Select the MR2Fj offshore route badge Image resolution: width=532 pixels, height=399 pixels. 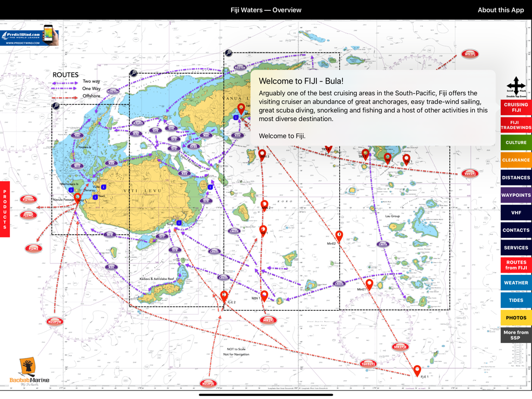(268, 321)
